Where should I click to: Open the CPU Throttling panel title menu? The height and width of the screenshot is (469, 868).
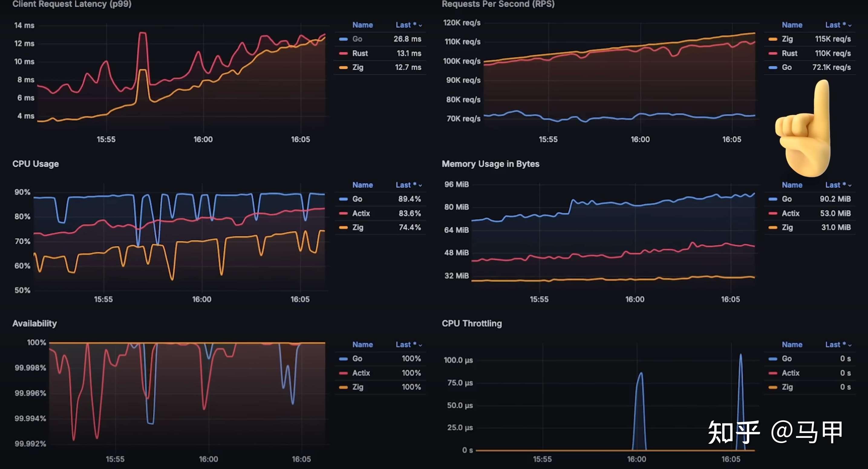coord(472,324)
